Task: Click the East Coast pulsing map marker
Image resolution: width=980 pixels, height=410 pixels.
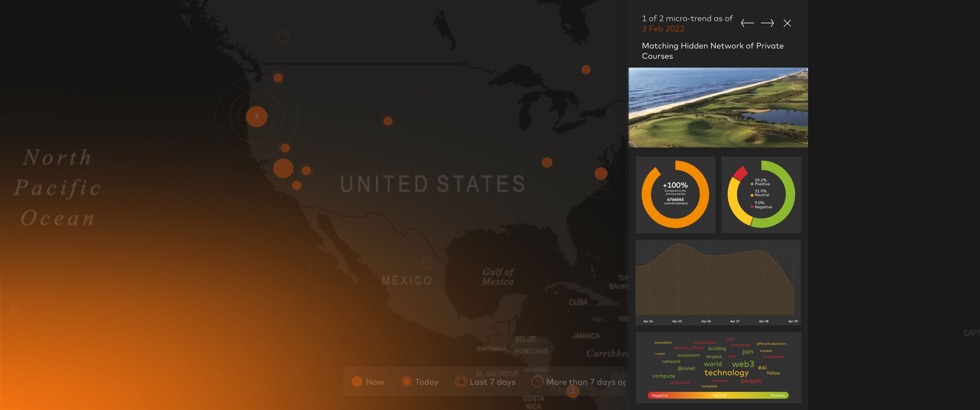Action: pos(601,174)
